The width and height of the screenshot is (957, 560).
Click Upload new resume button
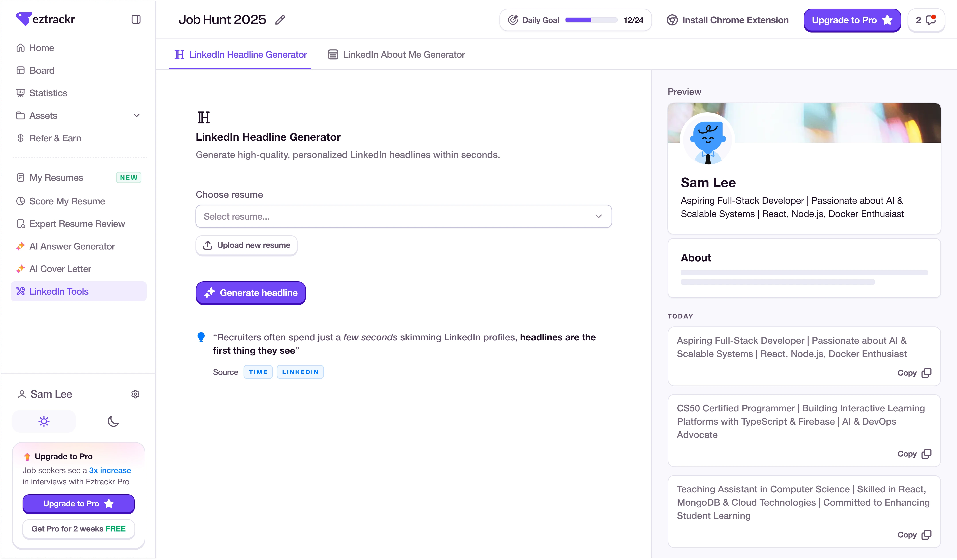pos(246,245)
